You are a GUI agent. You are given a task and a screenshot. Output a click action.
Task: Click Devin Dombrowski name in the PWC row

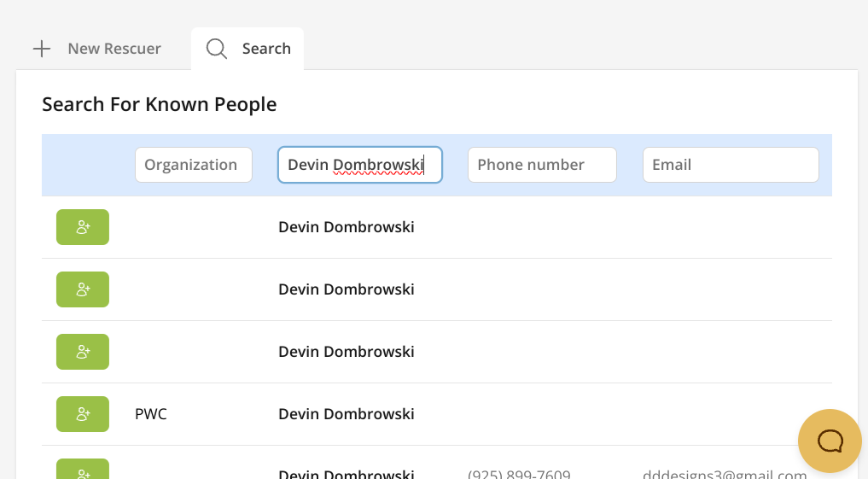[347, 414]
